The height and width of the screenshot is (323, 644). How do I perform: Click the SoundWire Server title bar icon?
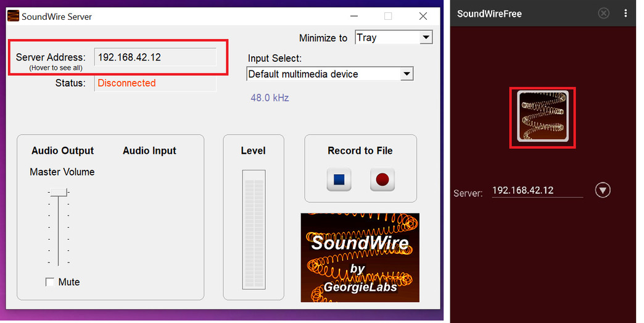point(13,17)
